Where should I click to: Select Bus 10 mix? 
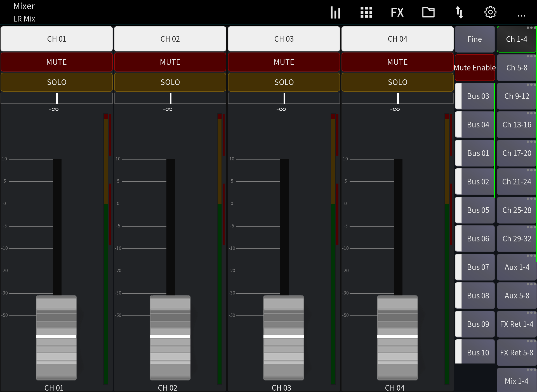pos(475,351)
